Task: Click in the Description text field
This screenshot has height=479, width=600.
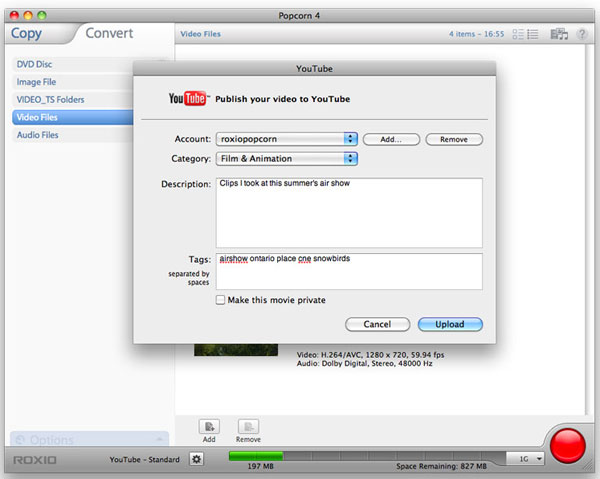Action: coord(349,213)
